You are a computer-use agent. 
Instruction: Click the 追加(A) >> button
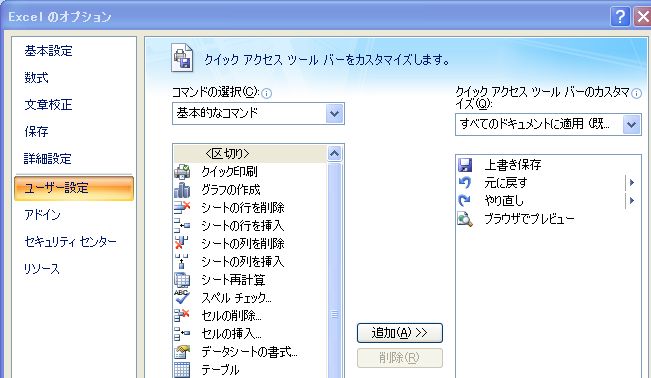click(400, 333)
